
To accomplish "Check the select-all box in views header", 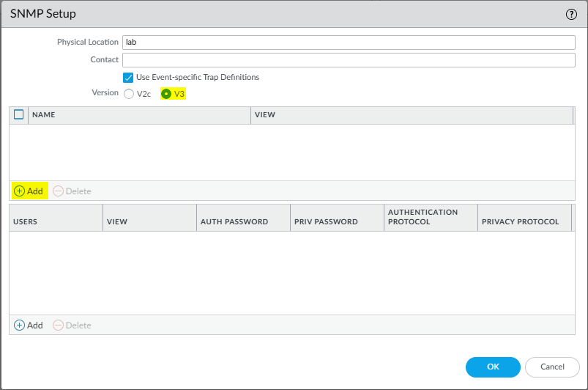I will pyautogui.click(x=19, y=115).
